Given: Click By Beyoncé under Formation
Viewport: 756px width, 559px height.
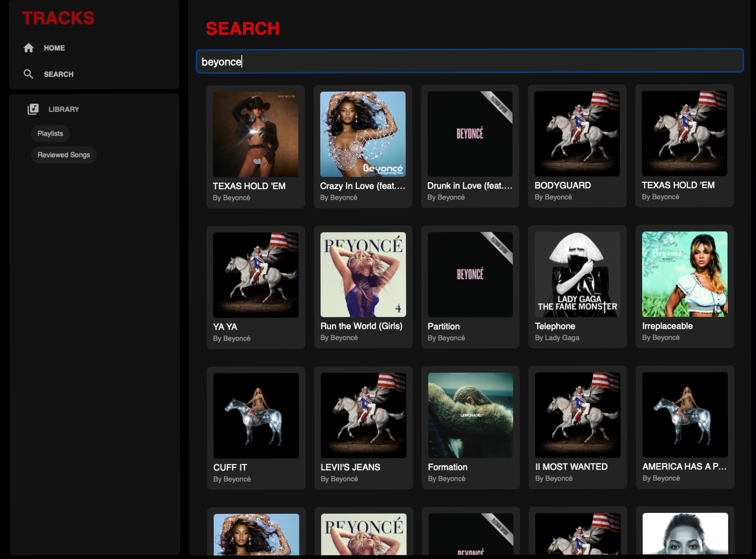Looking at the screenshot, I should 447,479.
